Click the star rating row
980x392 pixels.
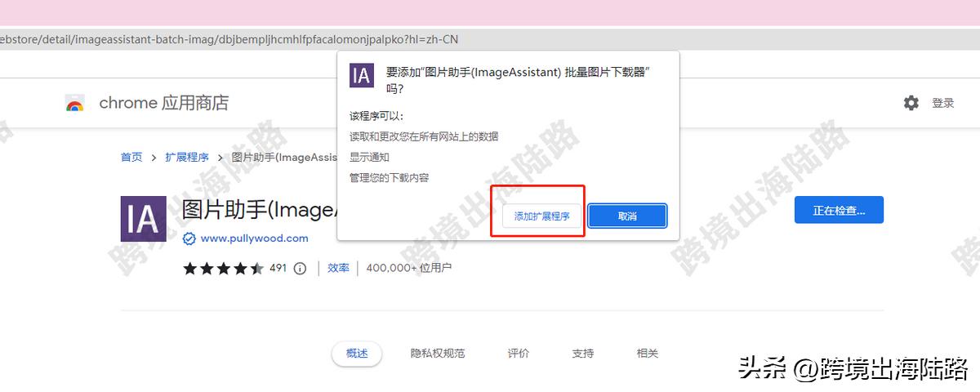(x=223, y=268)
